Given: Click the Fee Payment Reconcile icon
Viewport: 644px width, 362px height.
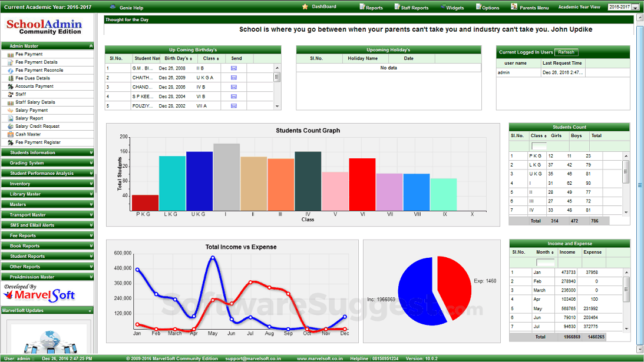Looking at the screenshot, I should pyautogui.click(x=11, y=70).
